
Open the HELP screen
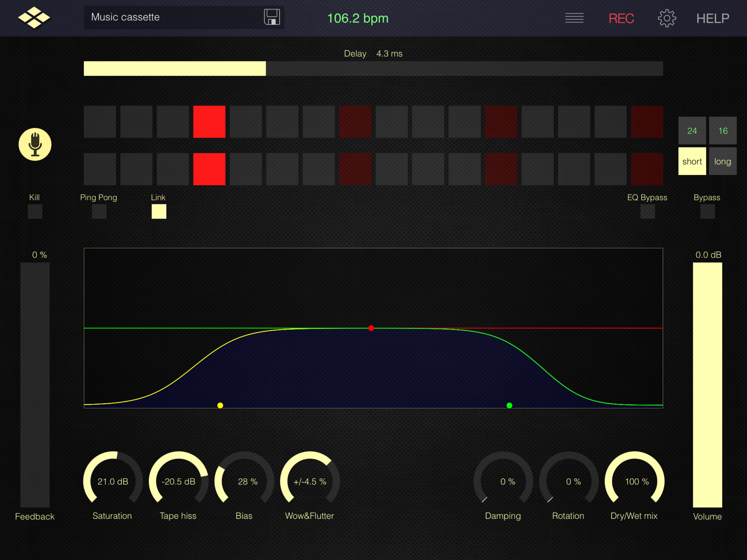click(x=713, y=18)
